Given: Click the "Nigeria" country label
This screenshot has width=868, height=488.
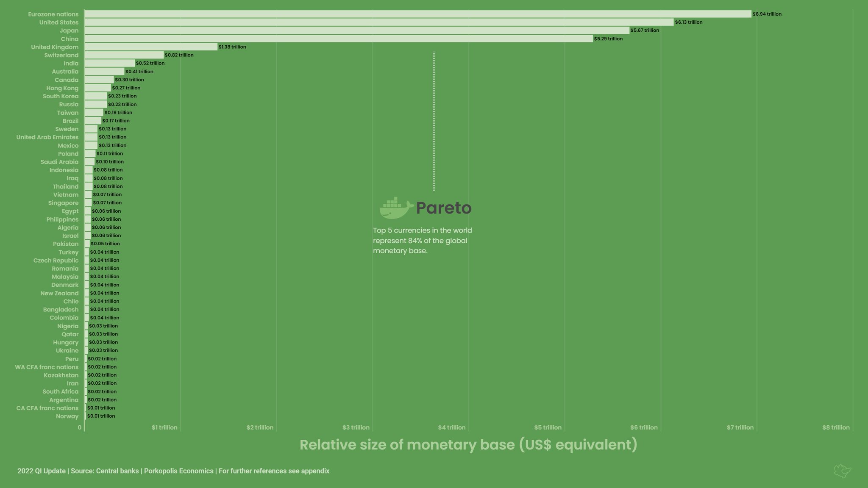Looking at the screenshot, I should pyautogui.click(x=68, y=326).
